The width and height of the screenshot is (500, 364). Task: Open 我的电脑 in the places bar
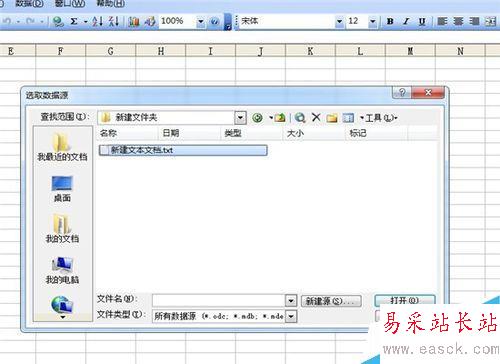[62, 270]
